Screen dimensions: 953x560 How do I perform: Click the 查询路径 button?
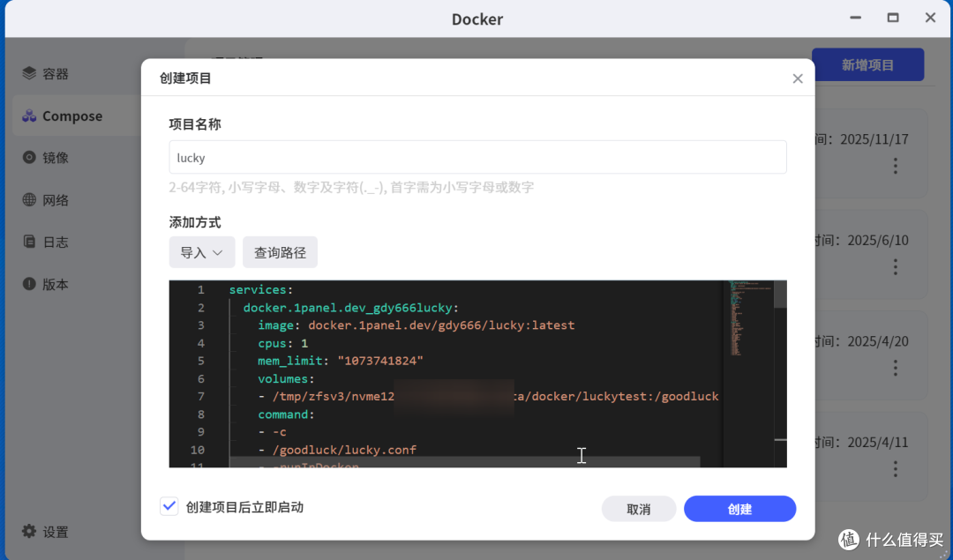tap(280, 252)
